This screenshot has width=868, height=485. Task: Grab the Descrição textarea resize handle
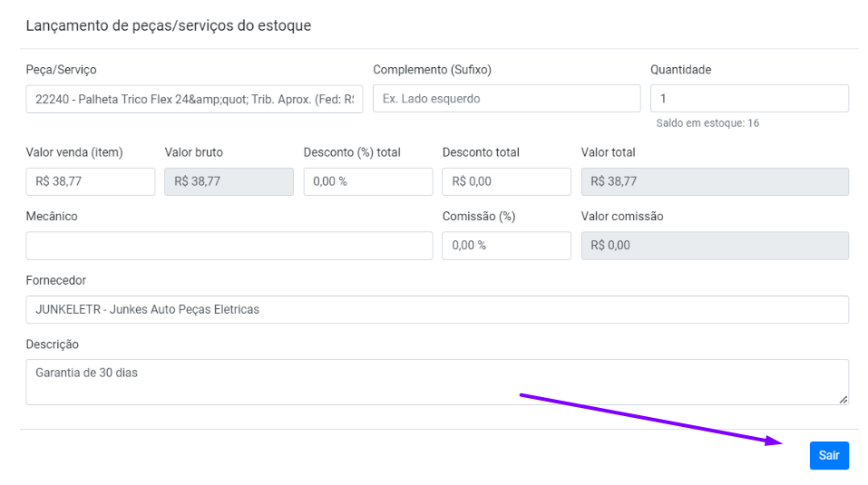tap(844, 399)
